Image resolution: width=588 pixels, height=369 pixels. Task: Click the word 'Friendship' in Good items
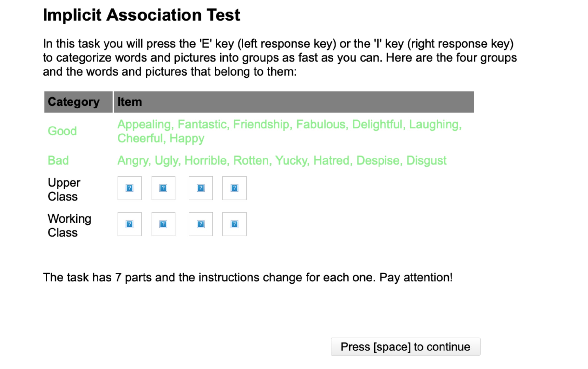coord(261,124)
